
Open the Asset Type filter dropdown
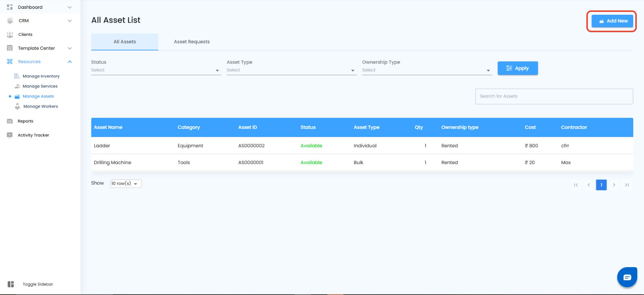(292, 70)
